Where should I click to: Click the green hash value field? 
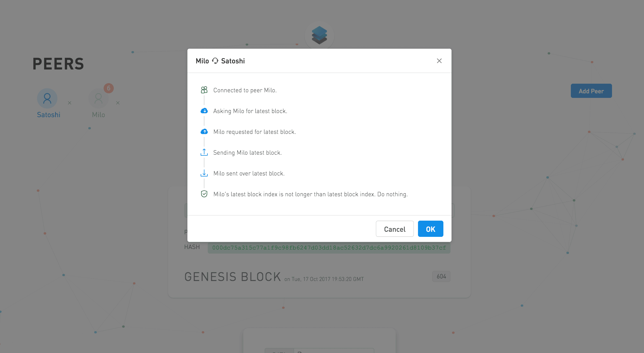(x=329, y=248)
